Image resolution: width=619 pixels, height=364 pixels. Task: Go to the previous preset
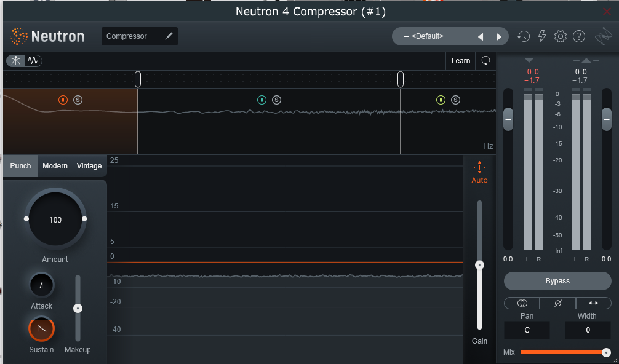coord(481,37)
